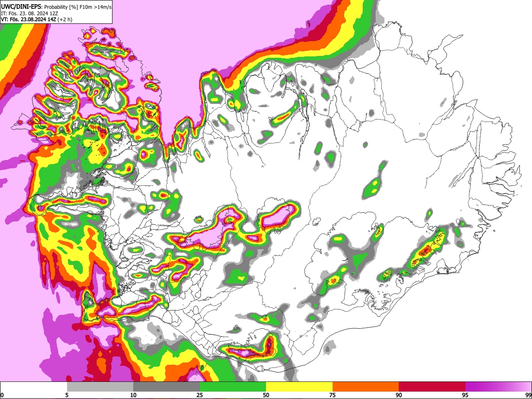Screen dimensions: 532x399
Task: Click the legend label '75'
Action: (333, 395)
